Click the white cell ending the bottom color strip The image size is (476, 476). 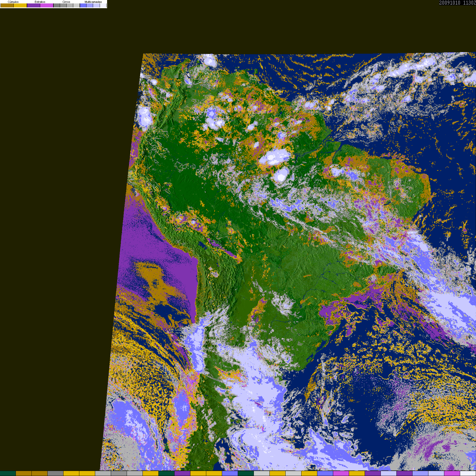coord(468,473)
